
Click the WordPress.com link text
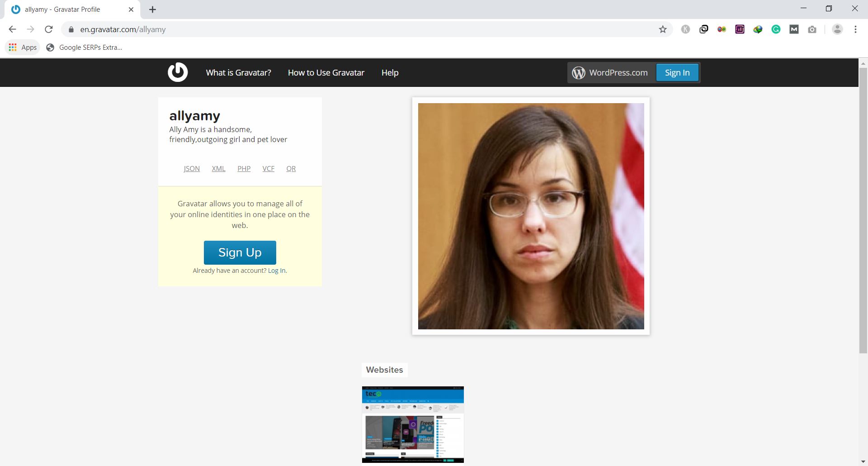tap(618, 73)
